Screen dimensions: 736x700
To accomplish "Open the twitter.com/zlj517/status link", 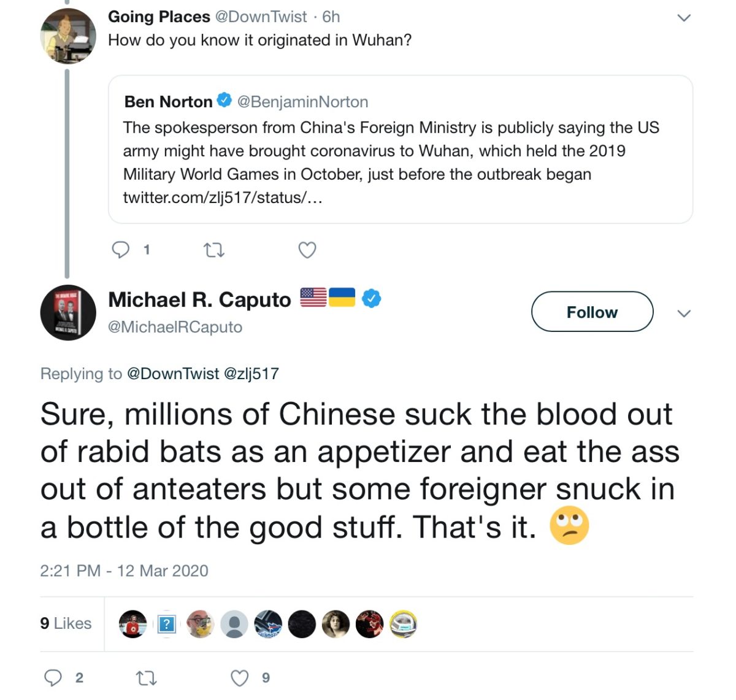I will [x=222, y=198].
